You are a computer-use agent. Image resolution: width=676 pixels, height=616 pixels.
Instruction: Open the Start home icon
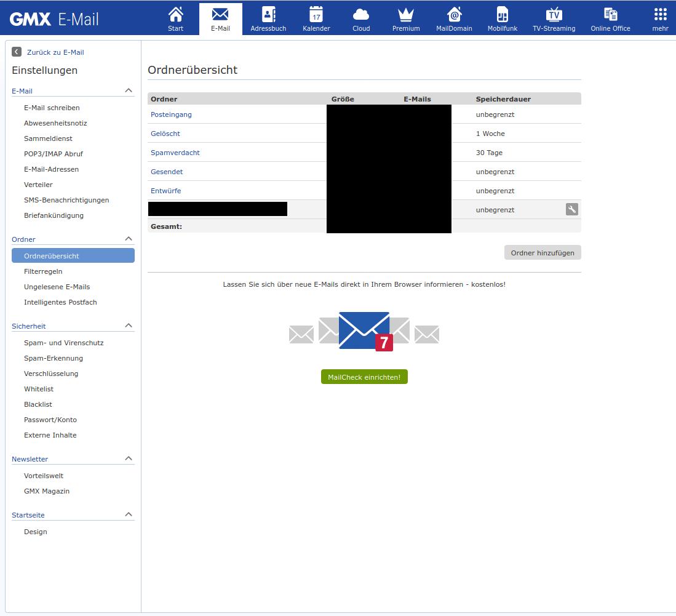click(175, 15)
